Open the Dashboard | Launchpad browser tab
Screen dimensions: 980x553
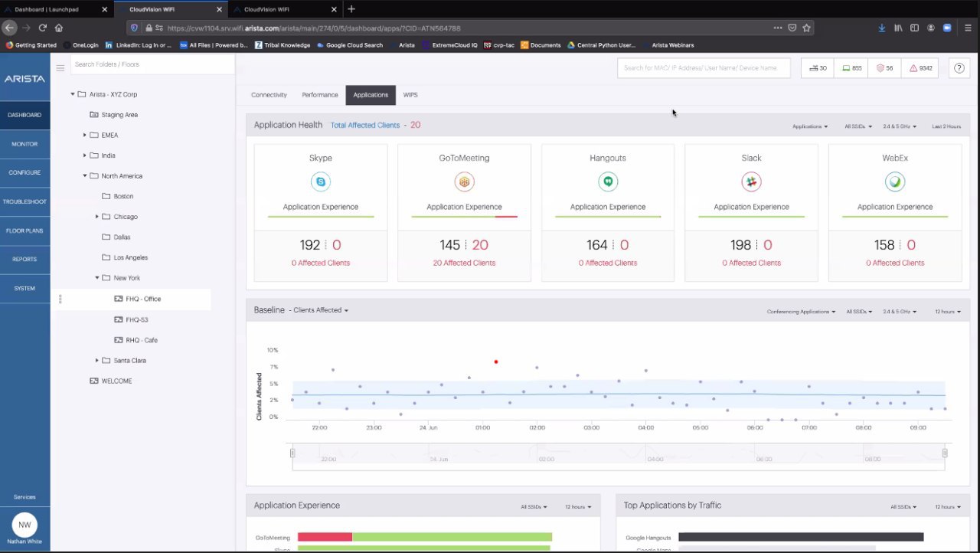point(57,9)
